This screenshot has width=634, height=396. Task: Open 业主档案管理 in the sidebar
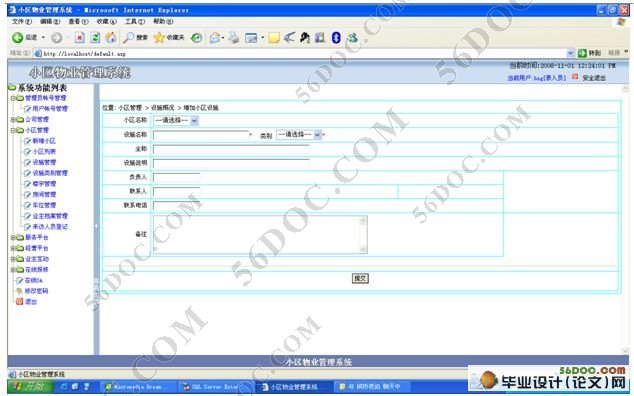point(50,216)
